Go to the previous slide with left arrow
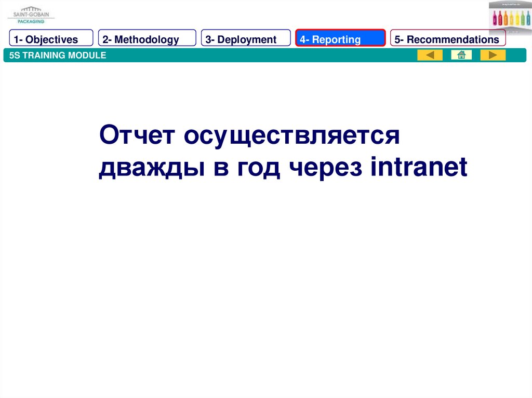Image resolution: width=532 pixels, height=398 pixels. point(430,55)
